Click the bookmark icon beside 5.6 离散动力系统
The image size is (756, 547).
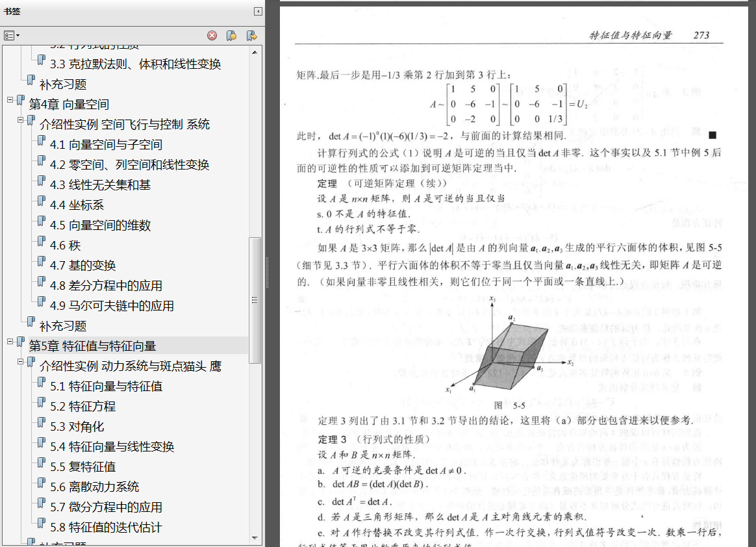(42, 483)
